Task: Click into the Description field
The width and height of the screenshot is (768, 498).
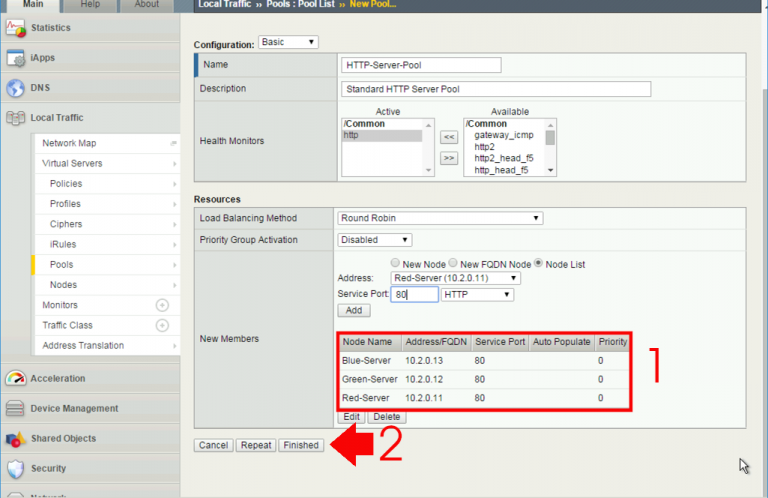Action: click(496, 89)
